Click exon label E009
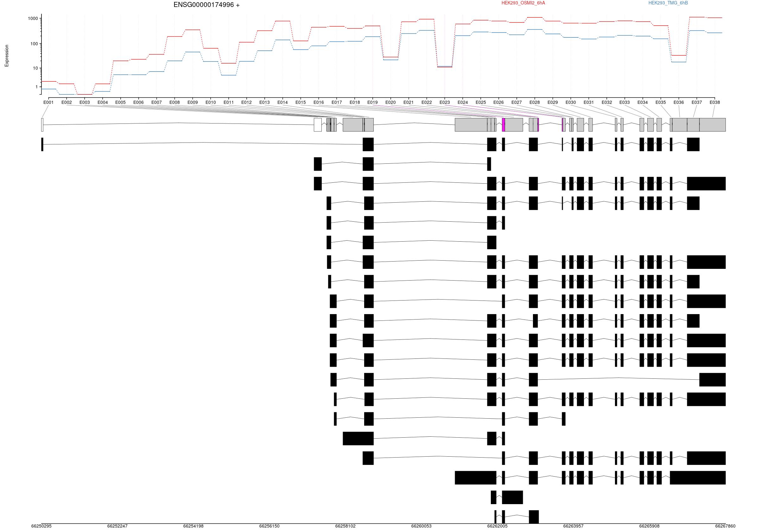Viewport: 760px width, 532px height. tap(193, 102)
